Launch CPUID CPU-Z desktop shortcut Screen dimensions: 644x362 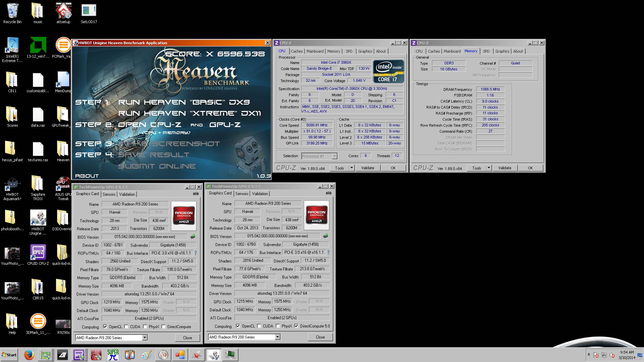click(38, 255)
